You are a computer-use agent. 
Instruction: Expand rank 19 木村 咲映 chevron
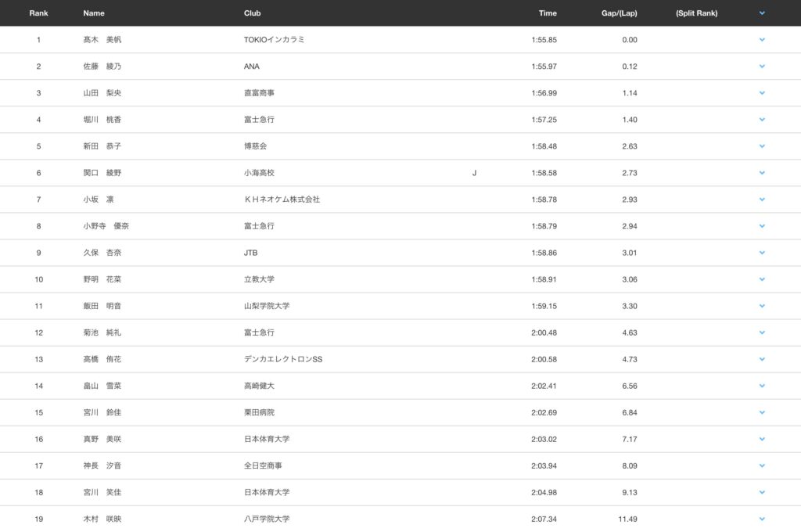[762, 519]
